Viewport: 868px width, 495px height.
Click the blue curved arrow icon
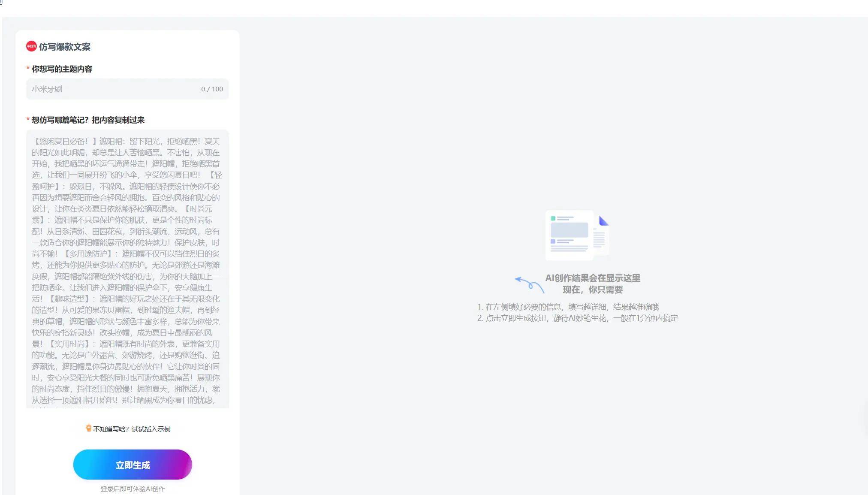coord(529,284)
